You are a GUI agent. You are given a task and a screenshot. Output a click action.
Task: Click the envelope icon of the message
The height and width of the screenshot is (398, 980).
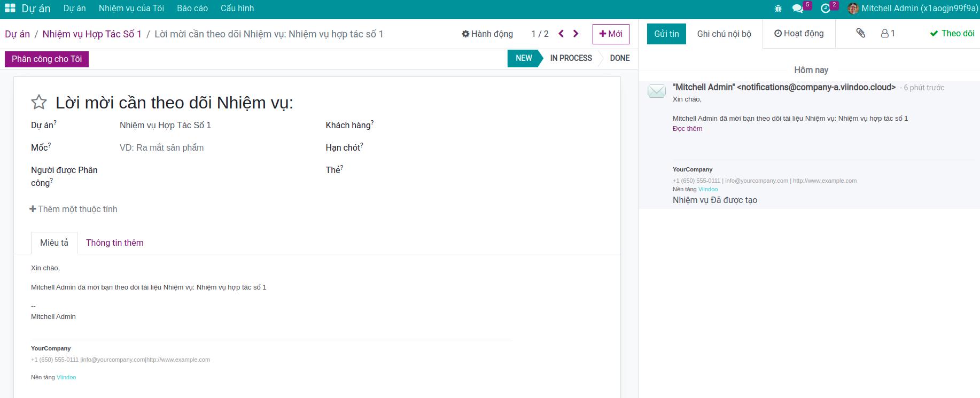[x=657, y=91]
